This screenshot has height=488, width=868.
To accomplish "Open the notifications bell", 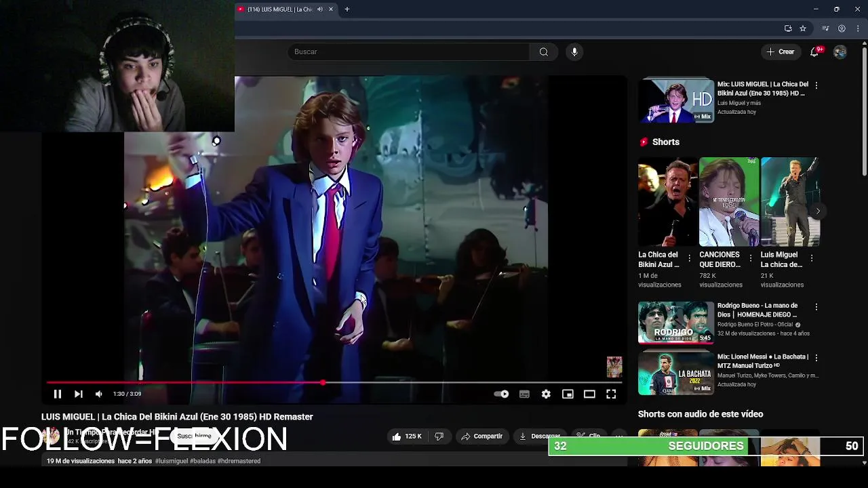I will pyautogui.click(x=815, y=52).
